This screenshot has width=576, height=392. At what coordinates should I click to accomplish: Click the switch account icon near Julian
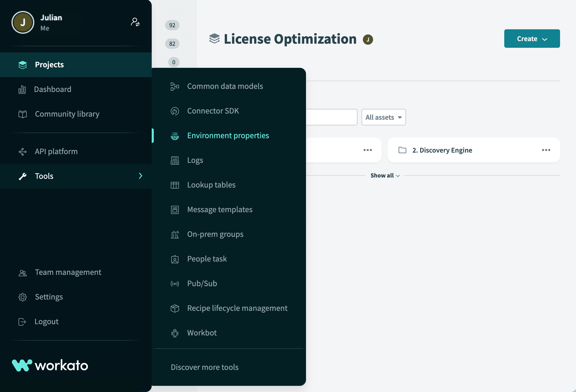click(x=135, y=22)
